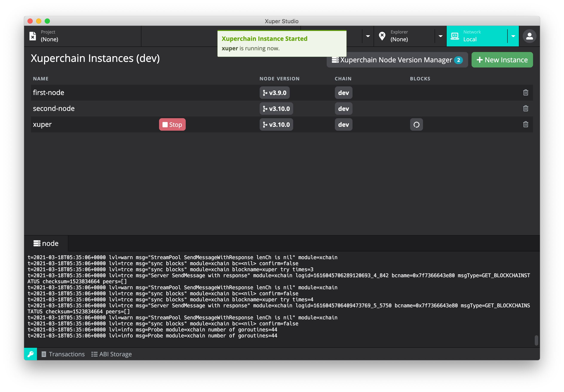Click the key icon in bottom bar
Screen dimensions: 564x392
pos(31,354)
